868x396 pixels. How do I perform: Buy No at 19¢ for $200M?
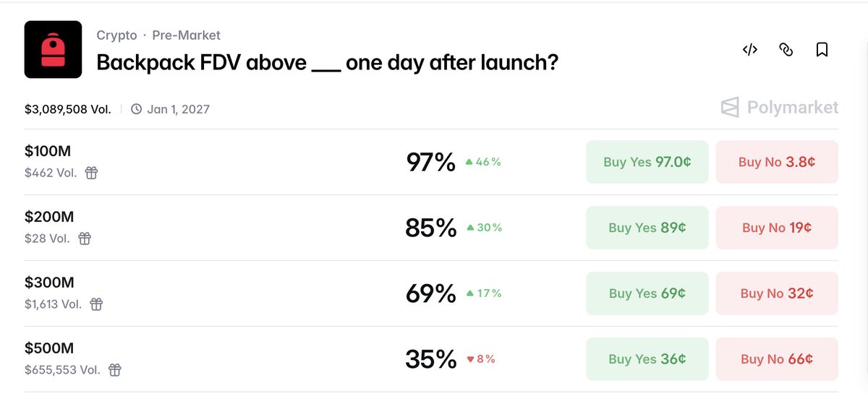coord(777,228)
